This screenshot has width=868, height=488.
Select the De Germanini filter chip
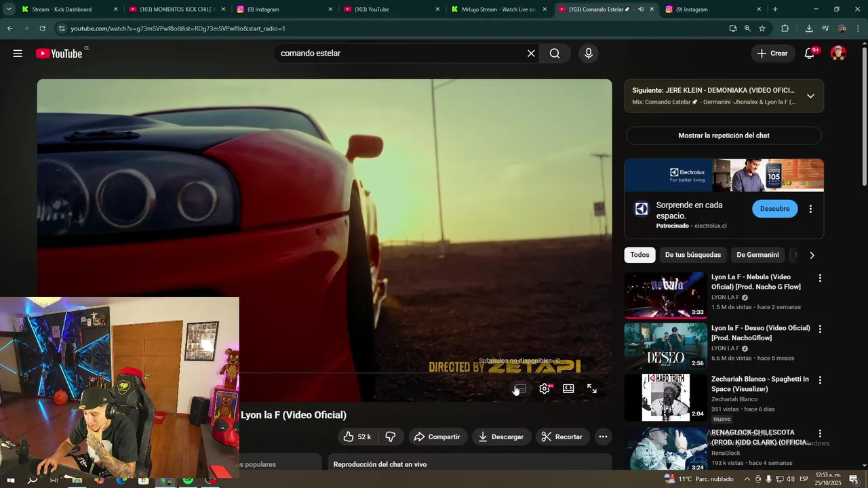[757, 255]
